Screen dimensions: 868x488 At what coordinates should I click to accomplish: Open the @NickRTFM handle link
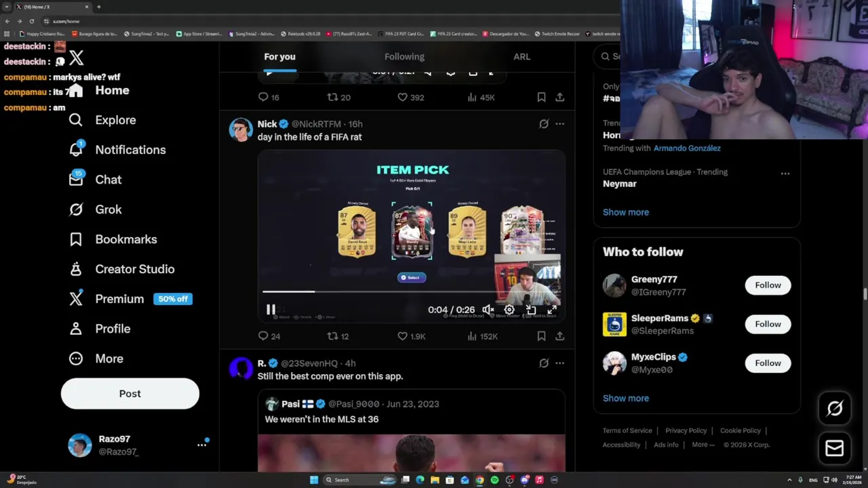316,124
